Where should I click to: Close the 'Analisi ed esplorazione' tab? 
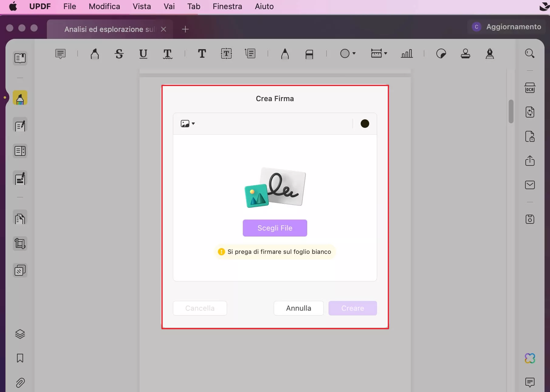tap(163, 29)
